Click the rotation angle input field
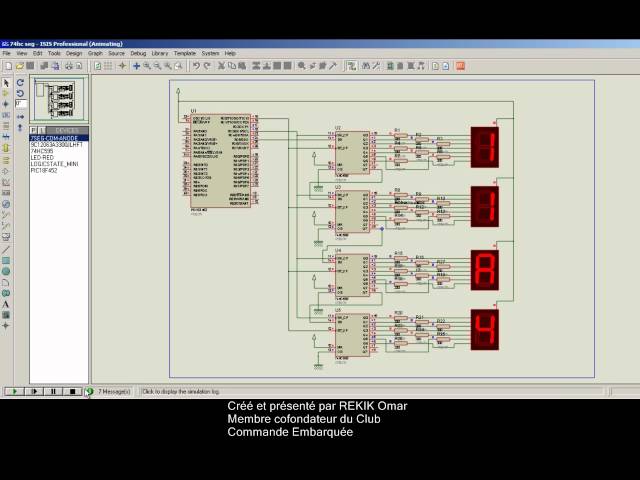This screenshot has width=640, height=480. tap(21, 104)
